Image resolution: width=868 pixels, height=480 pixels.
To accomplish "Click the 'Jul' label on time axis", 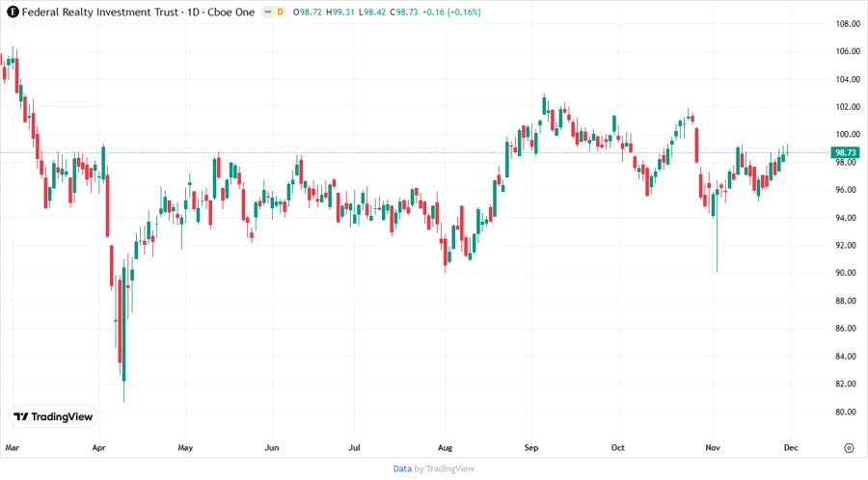I will pos(354,447).
